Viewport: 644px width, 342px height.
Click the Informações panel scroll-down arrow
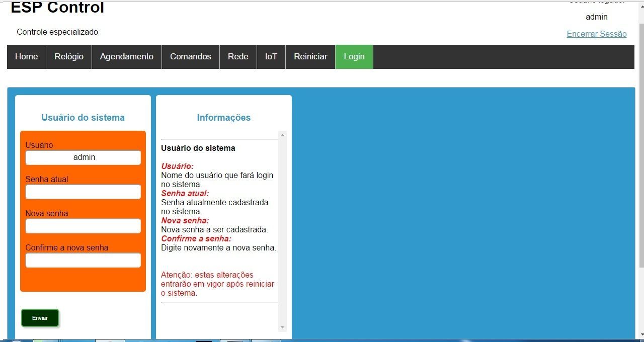[x=282, y=327]
